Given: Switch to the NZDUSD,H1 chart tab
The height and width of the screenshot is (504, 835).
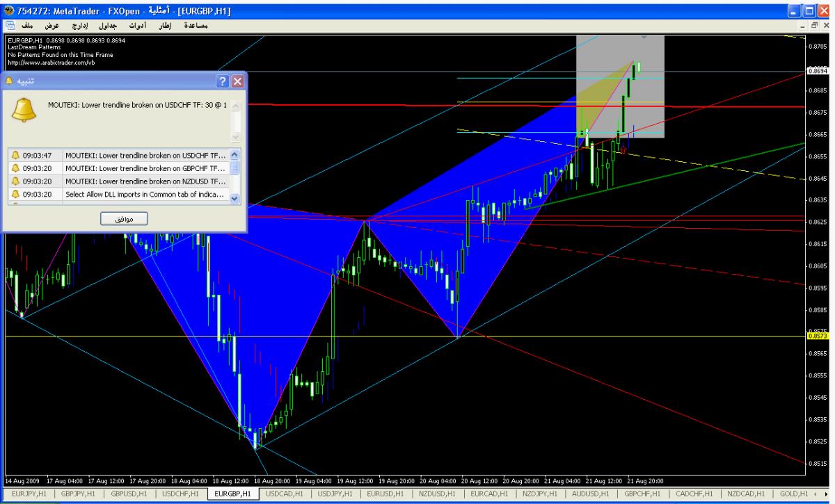Looking at the screenshot, I should coord(437,494).
